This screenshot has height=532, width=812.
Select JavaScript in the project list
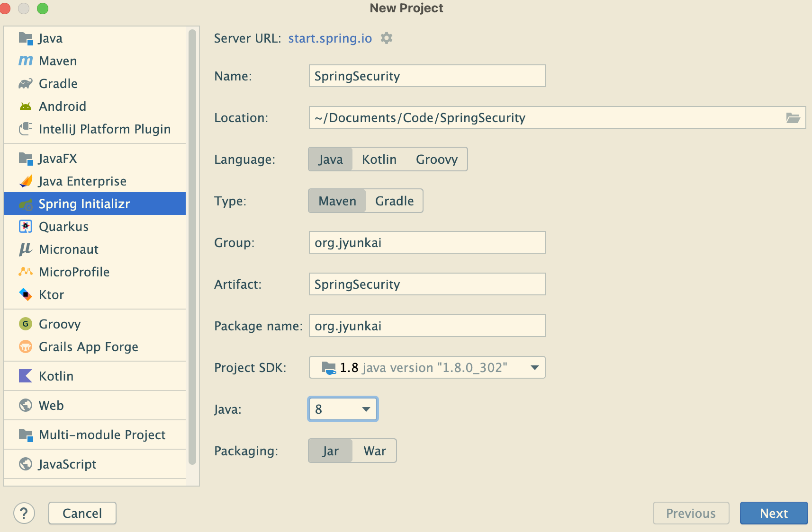click(x=95, y=464)
